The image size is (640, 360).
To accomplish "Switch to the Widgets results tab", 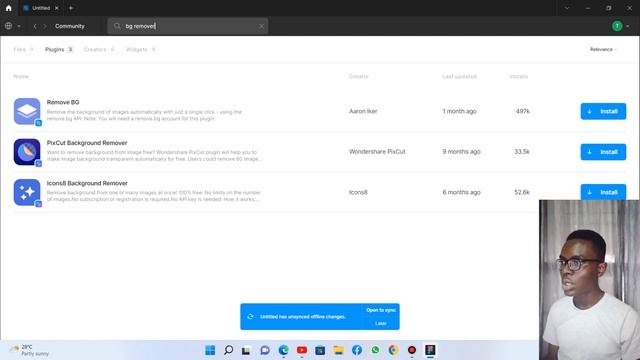I will pos(141,49).
